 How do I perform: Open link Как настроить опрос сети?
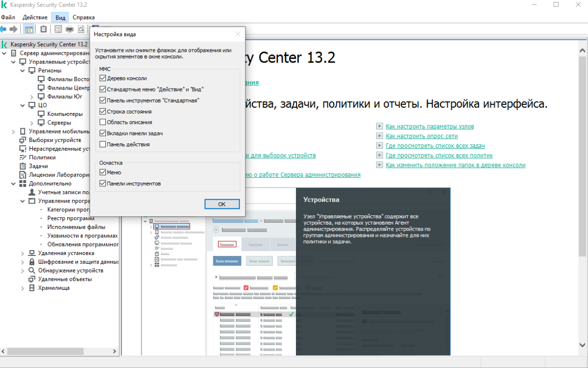click(422, 136)
